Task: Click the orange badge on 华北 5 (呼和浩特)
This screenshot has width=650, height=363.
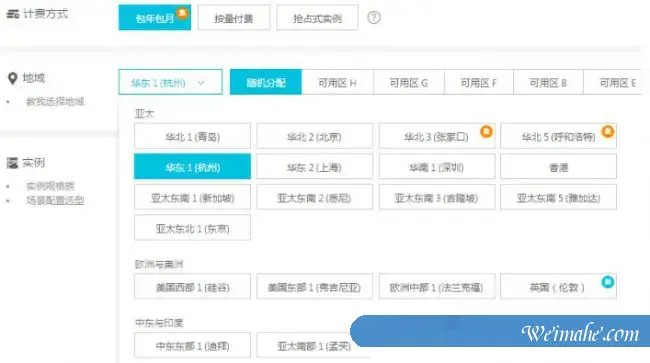Action: (x=608, y=132)
